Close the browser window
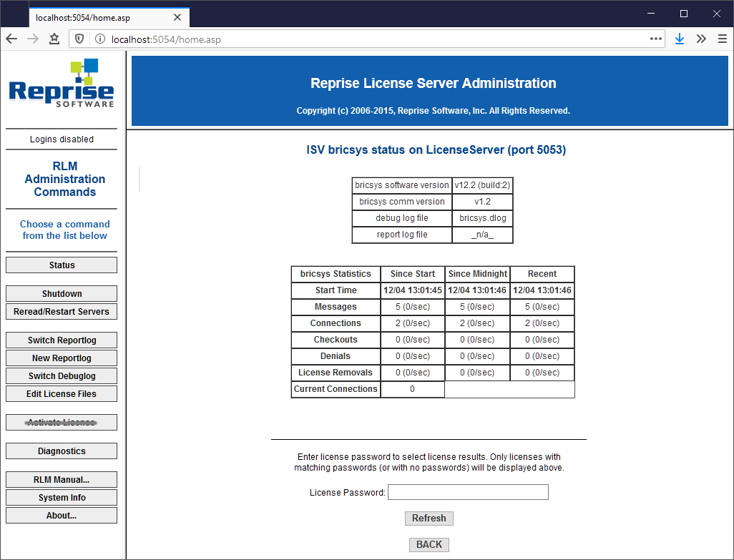This screenshot has width=734, height=560. pos(717,14)
